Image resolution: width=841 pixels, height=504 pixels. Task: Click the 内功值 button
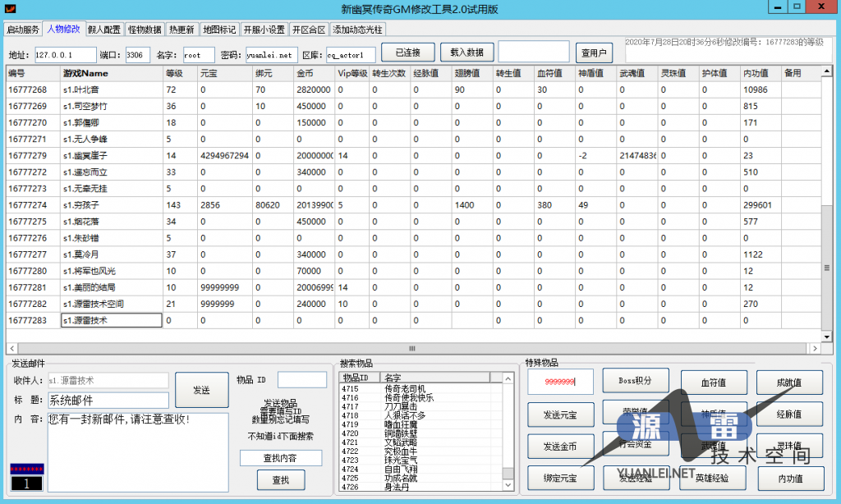point(789,479)
